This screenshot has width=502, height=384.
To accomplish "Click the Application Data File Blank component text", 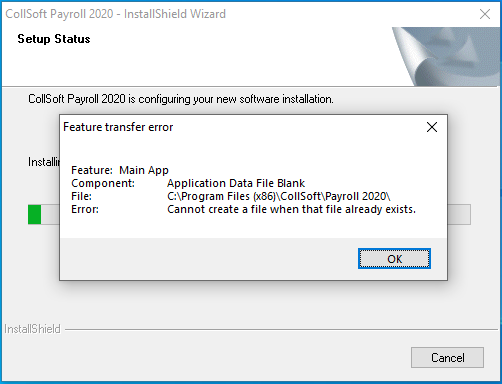I will (236, 183).
